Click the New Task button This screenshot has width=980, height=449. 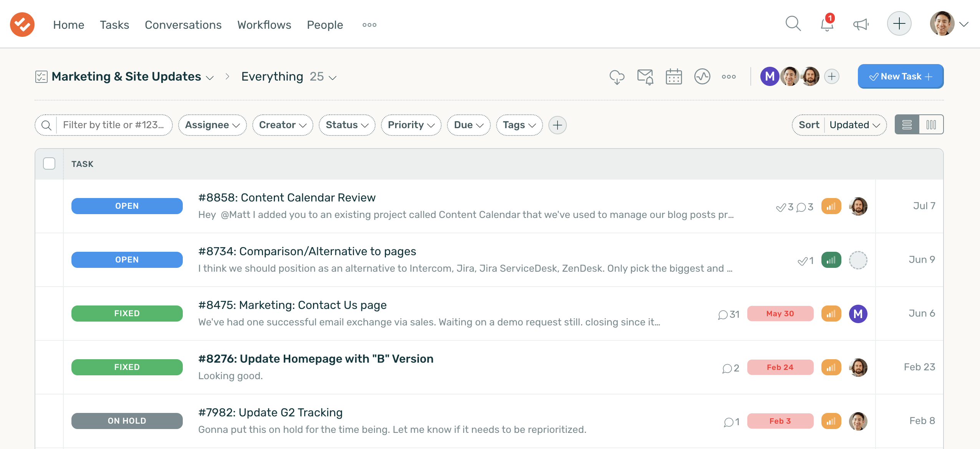tap(900, 76)
